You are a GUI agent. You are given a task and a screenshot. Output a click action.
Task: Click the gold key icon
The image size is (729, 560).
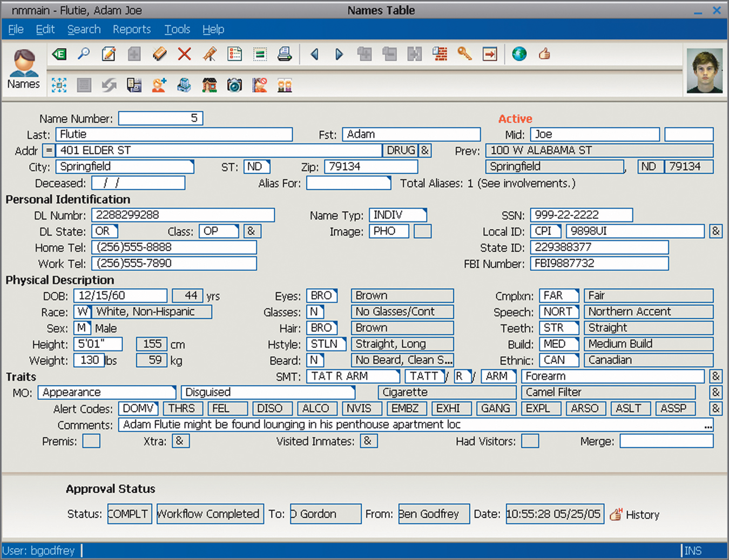coord(464,54)
